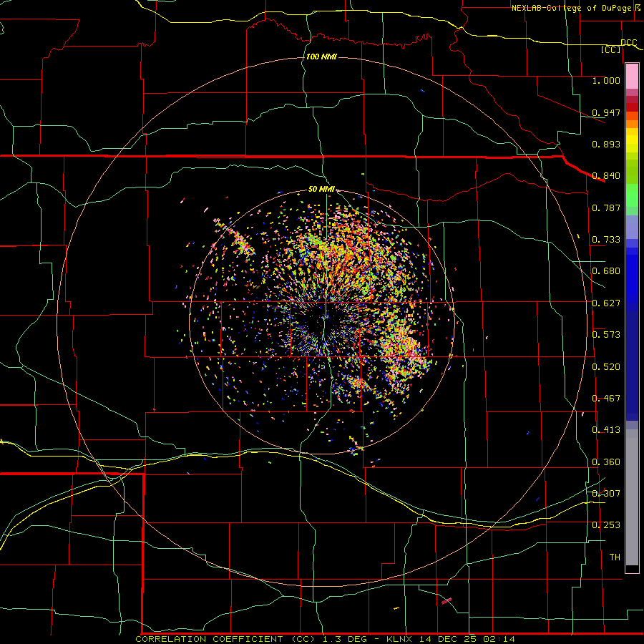Click the 0.360 value on the color scale

(x=606, y=462)
